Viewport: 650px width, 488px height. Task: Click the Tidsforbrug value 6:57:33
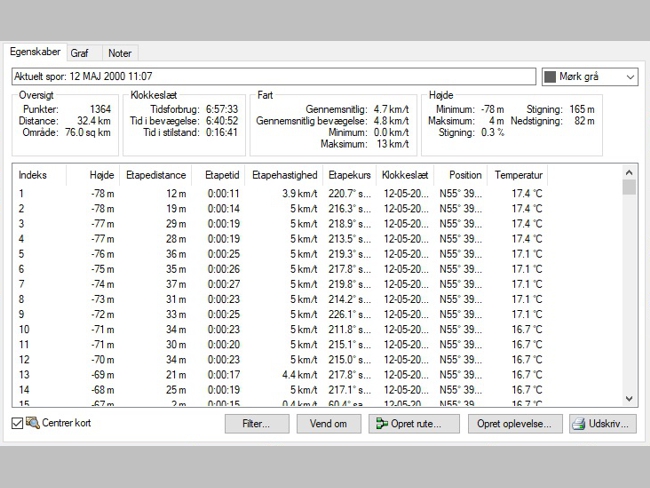coord(222,109)
